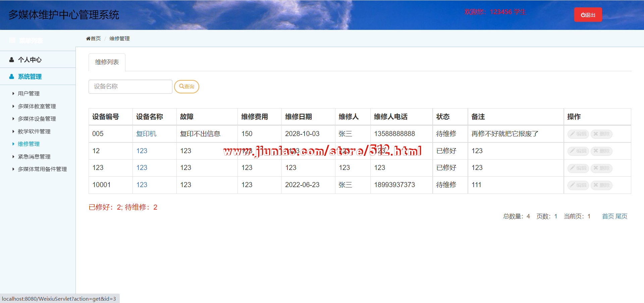Open device name link in row 10001

(142, 185)
